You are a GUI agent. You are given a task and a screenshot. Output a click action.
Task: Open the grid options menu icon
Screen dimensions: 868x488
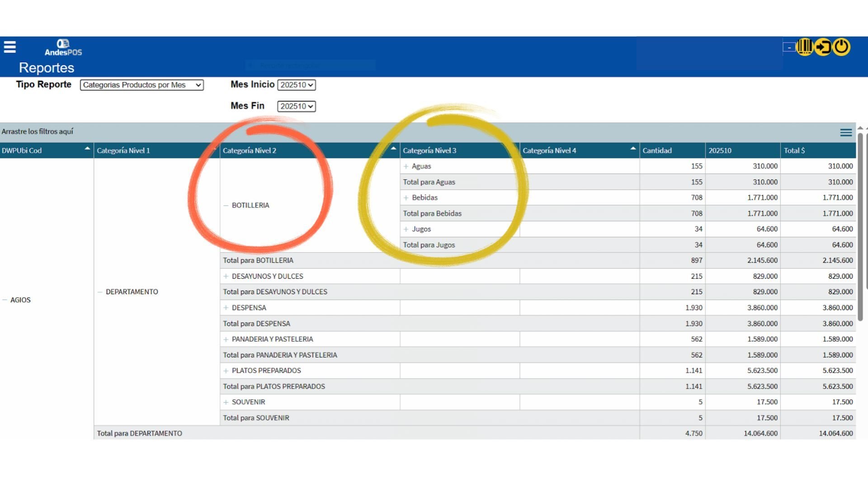[846, 132]
